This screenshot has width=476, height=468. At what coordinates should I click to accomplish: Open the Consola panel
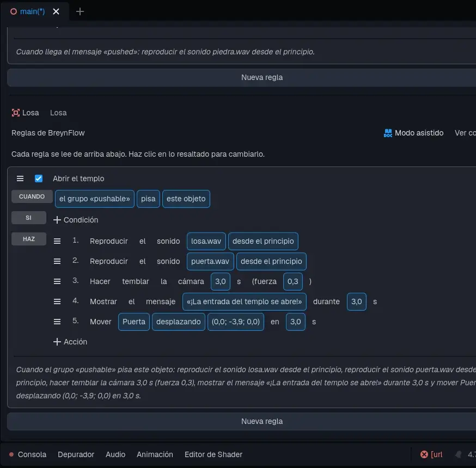[x=32, y=454]
